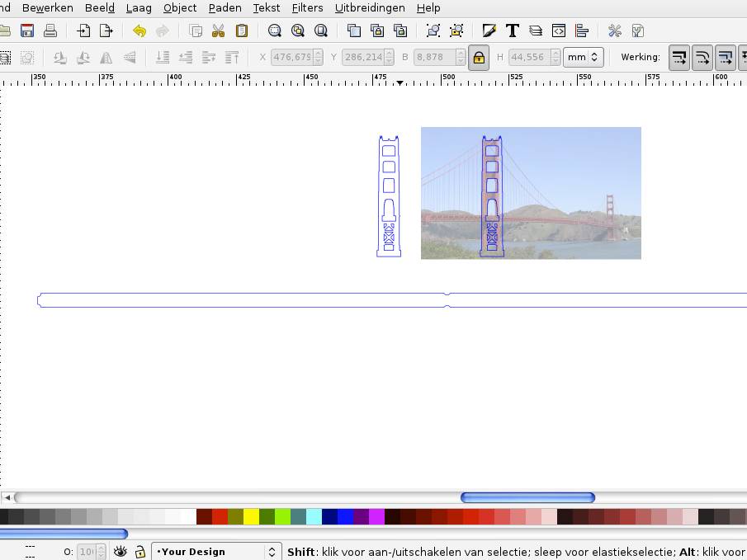Open the Bewerken menu
747x560 pixels.
(48, 8)
